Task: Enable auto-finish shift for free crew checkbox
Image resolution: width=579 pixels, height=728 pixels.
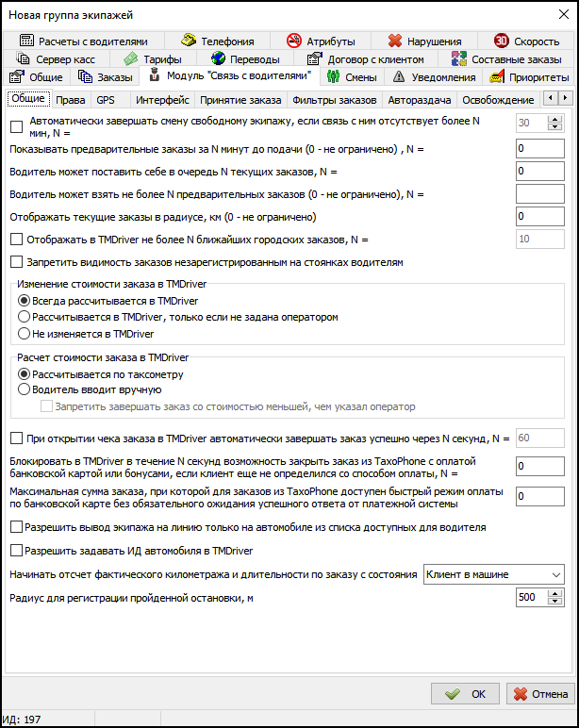Action: [x=16, y=127]
